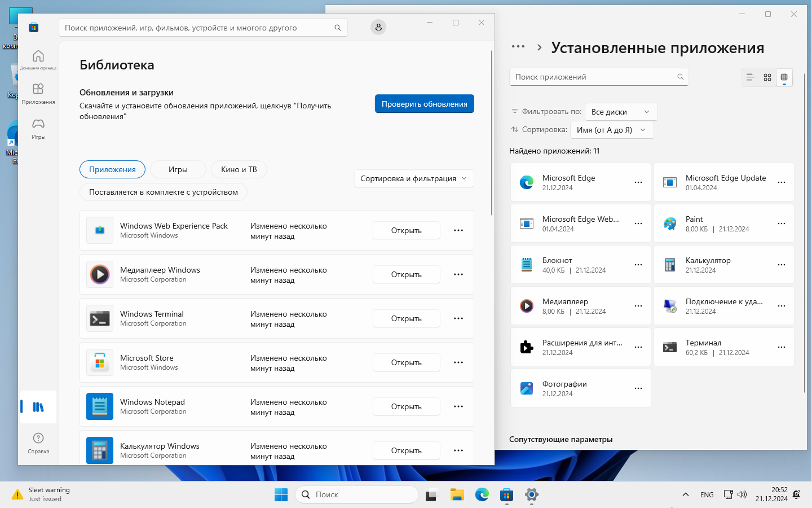812x508 pixels.
Task: Click the Медиаплеер Windows app icon
Action: pyautogui.click(x=100, y=274)
